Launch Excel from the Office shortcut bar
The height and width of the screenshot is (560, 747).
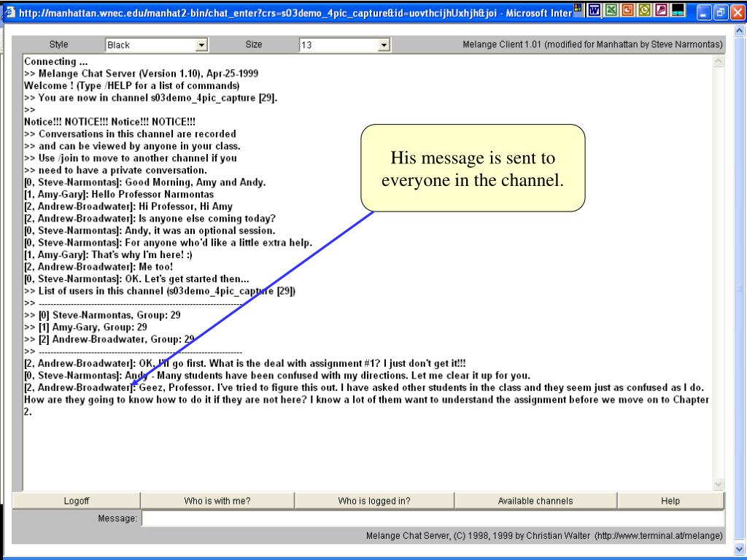611,10
